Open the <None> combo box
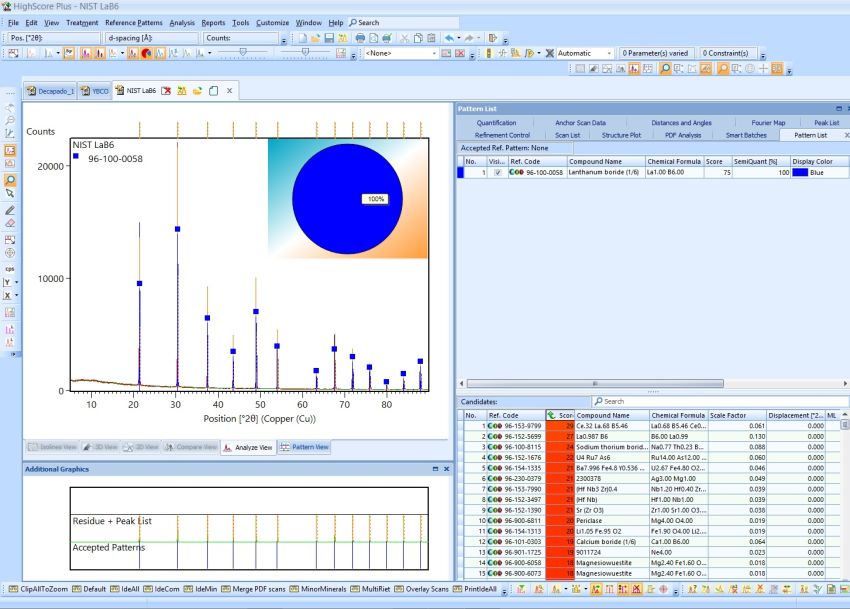The width and height of the screenshot is (850, 609). (401, 53)
